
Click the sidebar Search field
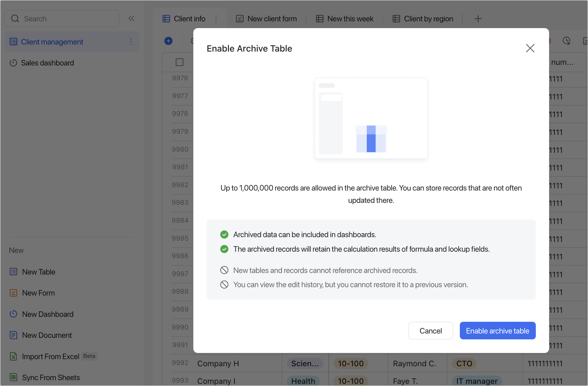click(x=62, y=19)
